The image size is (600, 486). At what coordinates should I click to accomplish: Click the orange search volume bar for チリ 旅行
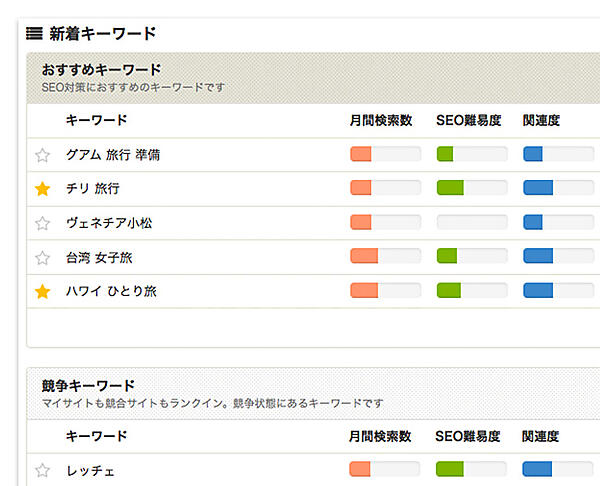point(385,188)
